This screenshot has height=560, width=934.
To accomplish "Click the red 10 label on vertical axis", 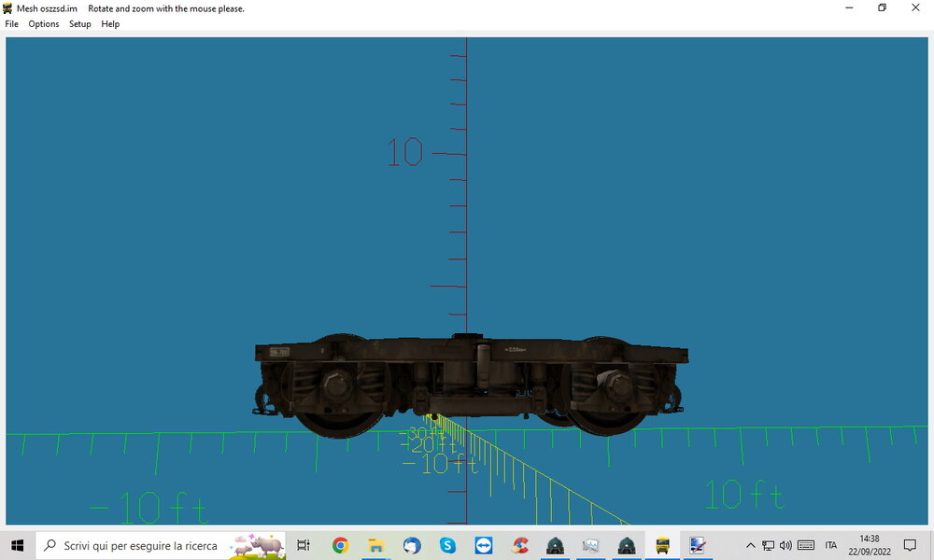I will [405, 152].
